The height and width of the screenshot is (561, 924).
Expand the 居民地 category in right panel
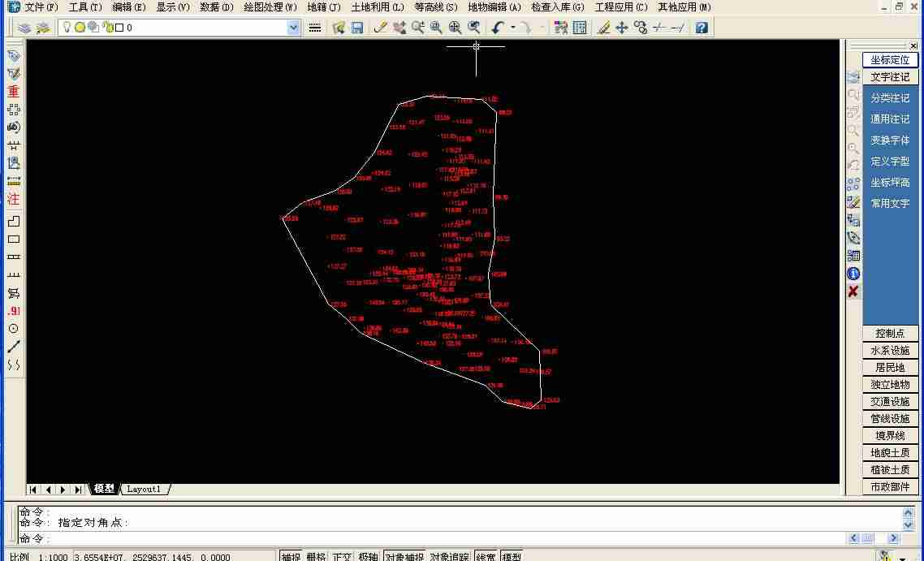point(890,368)
